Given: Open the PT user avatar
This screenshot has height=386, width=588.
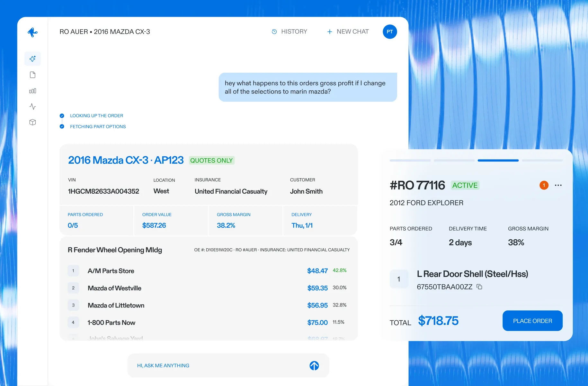Looking at the screenshot, I should (x=390, y=32).
